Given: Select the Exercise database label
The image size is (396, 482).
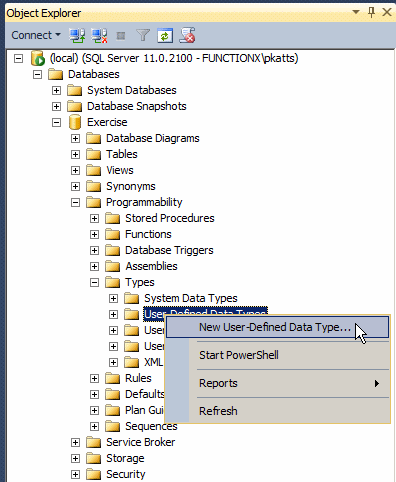Looking at the screenshot, I should [107, 122].
